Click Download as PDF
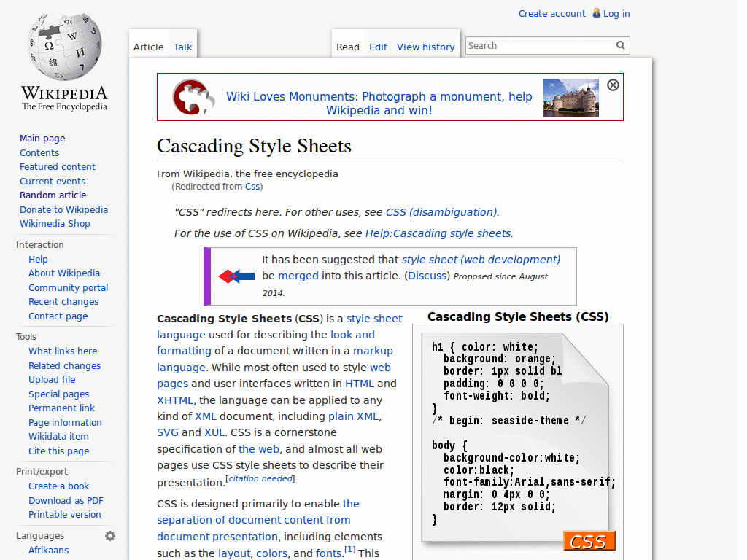747x560 pixels. (66, 501)
